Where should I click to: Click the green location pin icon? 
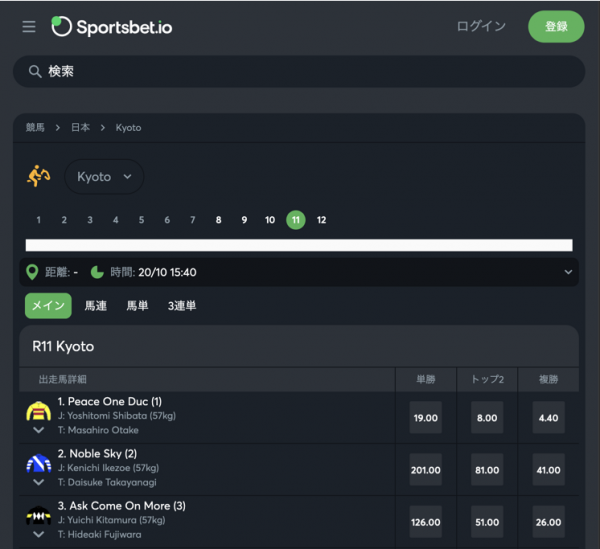click(x=32, y=272)
